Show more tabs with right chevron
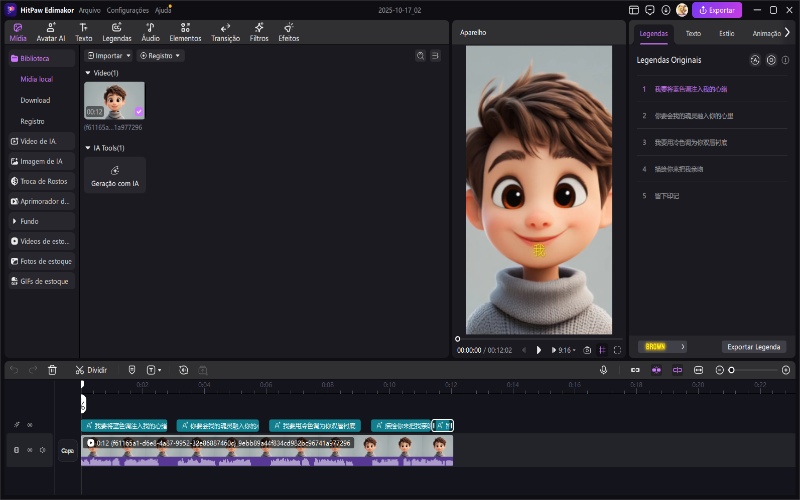The width and height of the screenshot is (800, 500). click(x=787, y=33)
